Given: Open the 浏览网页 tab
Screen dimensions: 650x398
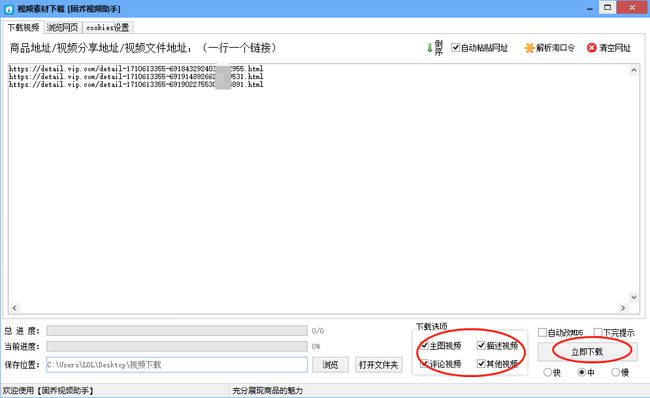Looking at the screenshot, I should [62, 28].
